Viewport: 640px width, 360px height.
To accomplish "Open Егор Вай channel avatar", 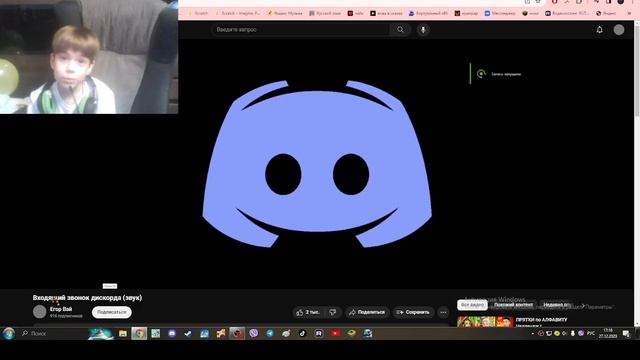I will click(x=40, y=311).
